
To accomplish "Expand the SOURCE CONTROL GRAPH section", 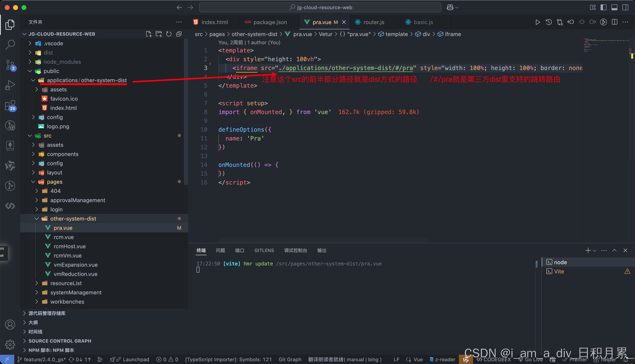I will click(60, 341).
